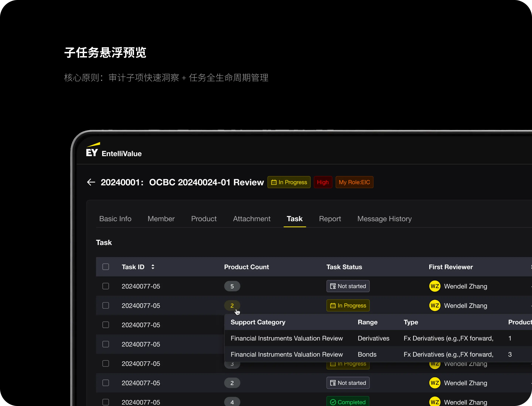Click Wendell Zhang name in count 5 row
The image size is (532, 406).
[x=465, y=286]
